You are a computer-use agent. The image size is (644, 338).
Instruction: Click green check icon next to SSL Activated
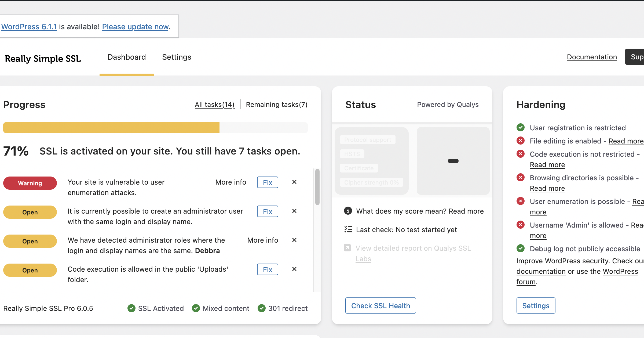coord(131,308)
